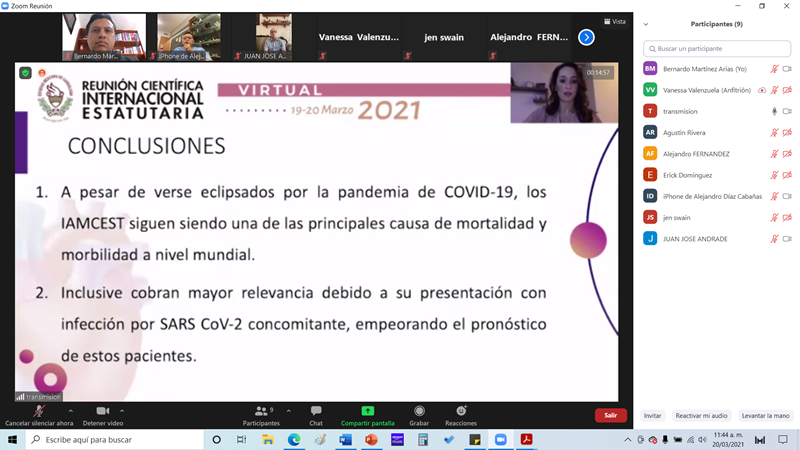Open Windows Start menu

coord(12,439)
